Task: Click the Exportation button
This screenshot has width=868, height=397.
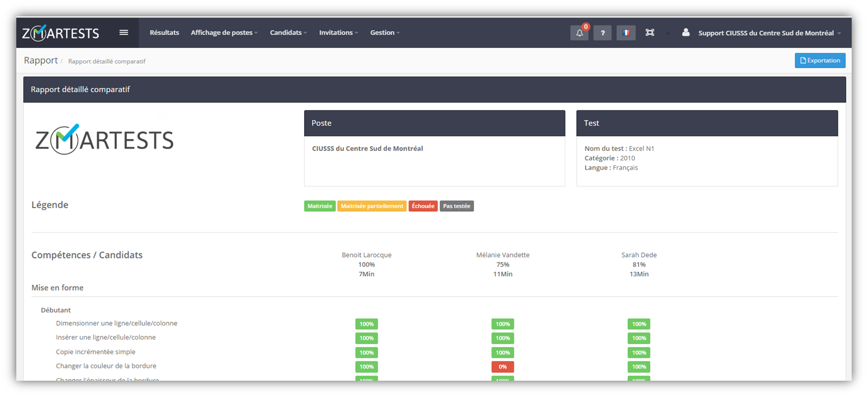Action: click(x=820, y=61)
